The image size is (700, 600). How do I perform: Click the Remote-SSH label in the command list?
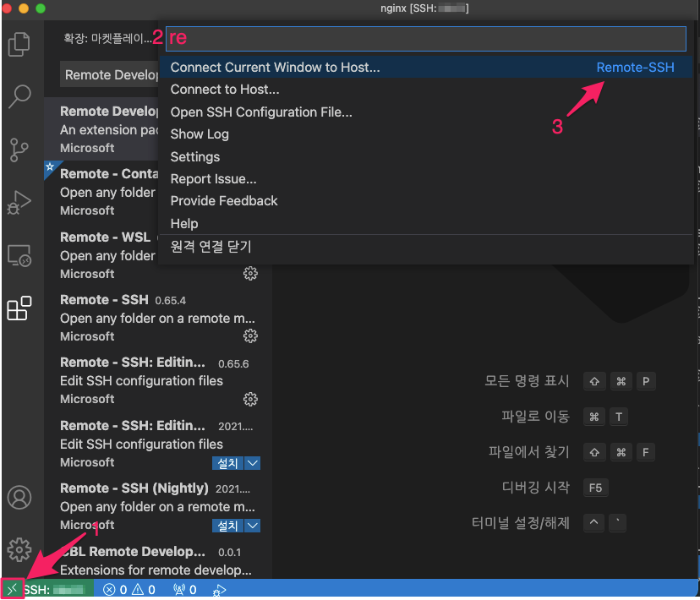[635, 68]
